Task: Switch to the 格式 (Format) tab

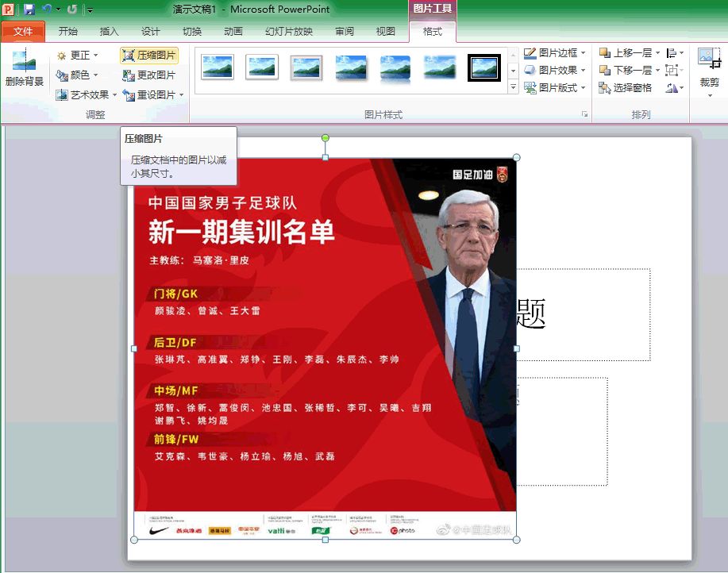Action: [x=433, y=32]
